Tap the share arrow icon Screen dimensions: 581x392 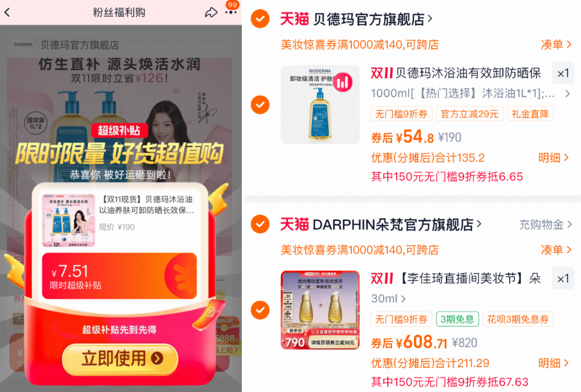[211, 13]
